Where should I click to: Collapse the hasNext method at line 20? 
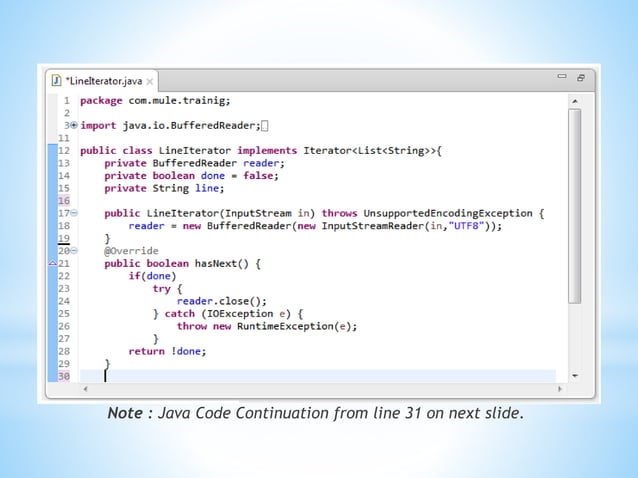tap(74, 251)
